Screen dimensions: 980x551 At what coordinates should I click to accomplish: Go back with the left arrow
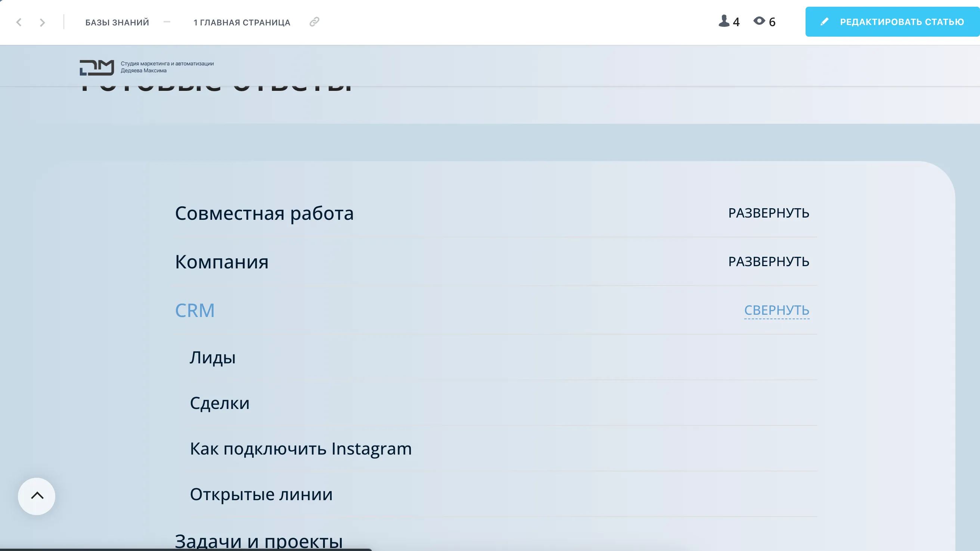point(19,22)
